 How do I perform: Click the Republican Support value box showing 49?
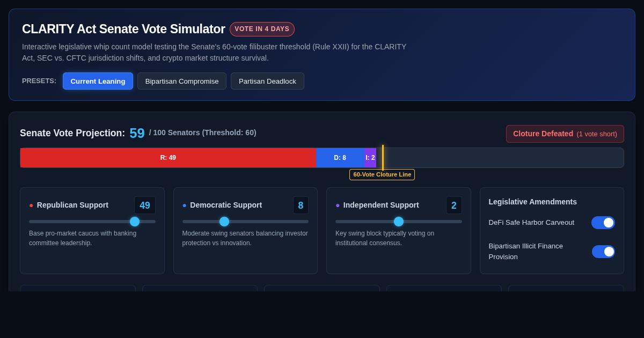click(145, 205)
